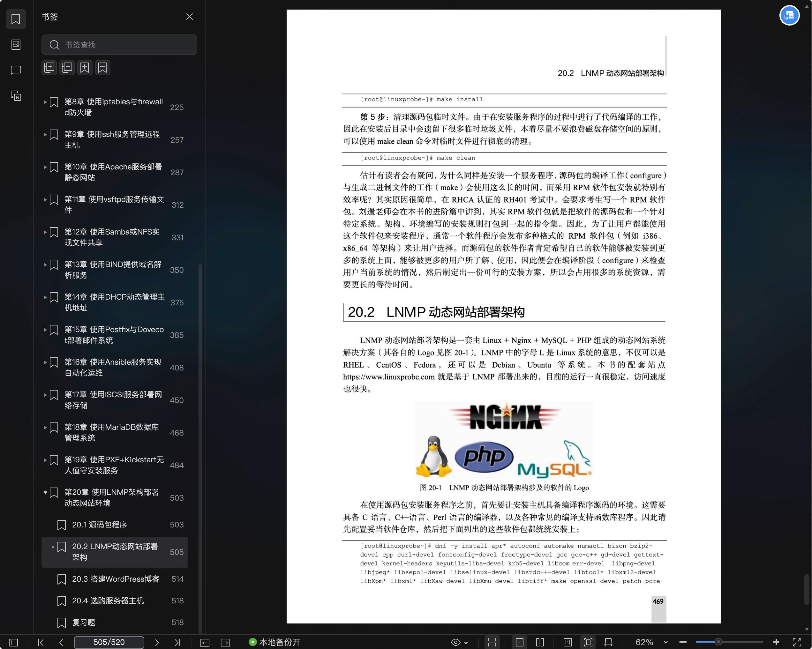Click the 本地备份开 backup status
This screenshot has width=812, height=649.
[274, 642]
